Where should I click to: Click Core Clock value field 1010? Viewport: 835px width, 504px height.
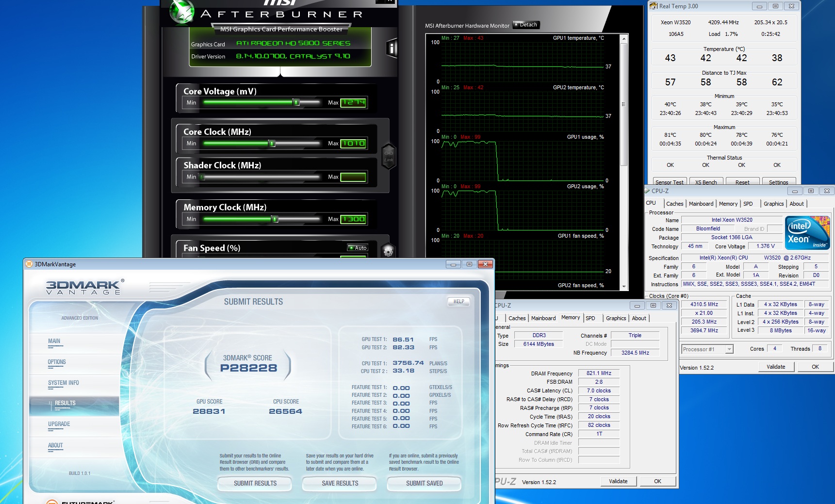[x=353, y=144]
